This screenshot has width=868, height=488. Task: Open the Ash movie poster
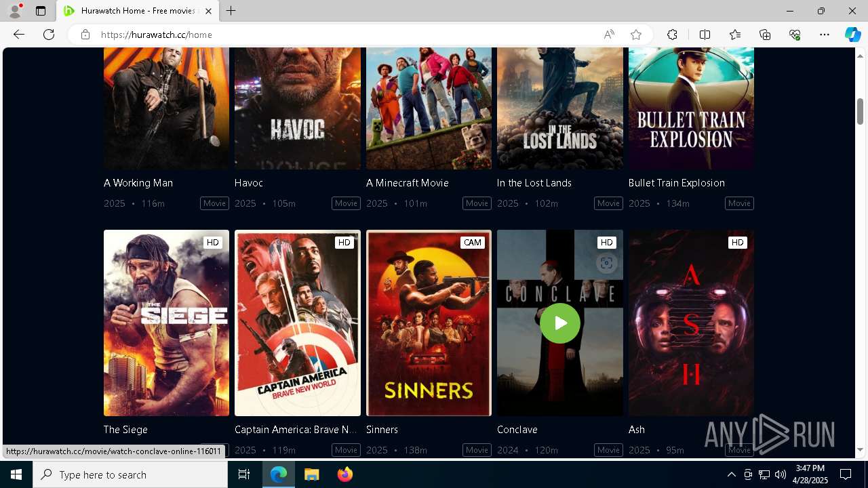(x=691, y=323)
